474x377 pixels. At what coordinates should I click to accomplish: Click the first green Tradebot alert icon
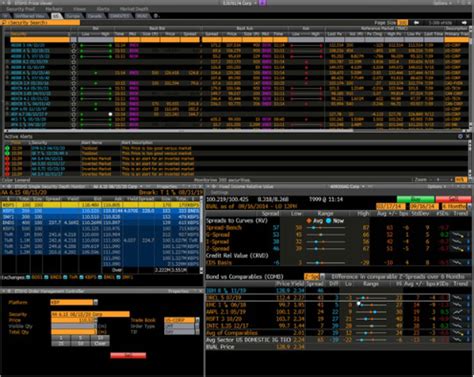7,148
